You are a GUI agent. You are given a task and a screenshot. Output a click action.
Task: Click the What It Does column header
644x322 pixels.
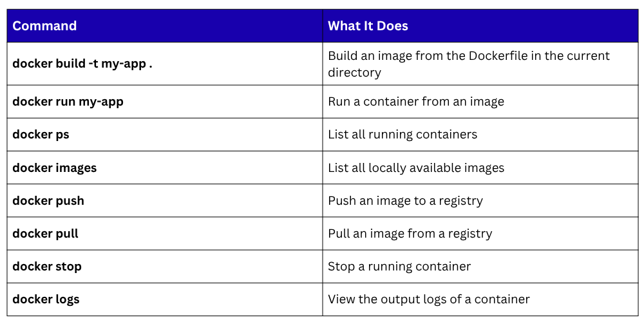368,26
